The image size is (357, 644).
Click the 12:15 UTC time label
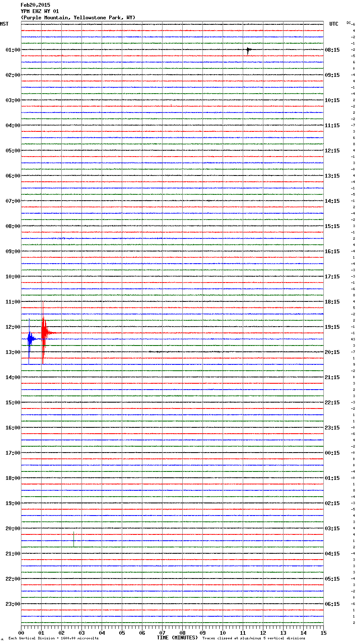click(332, 151)
